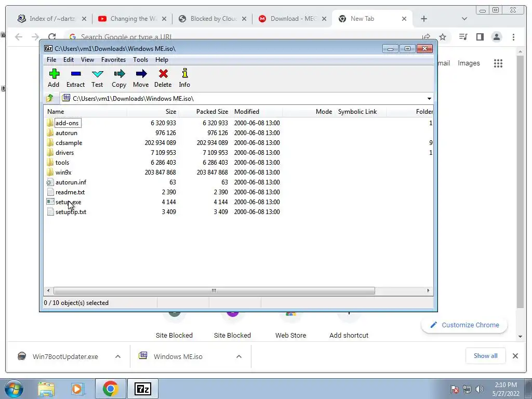
Task: Click the drivers folder icon
Action: point(50,152)
